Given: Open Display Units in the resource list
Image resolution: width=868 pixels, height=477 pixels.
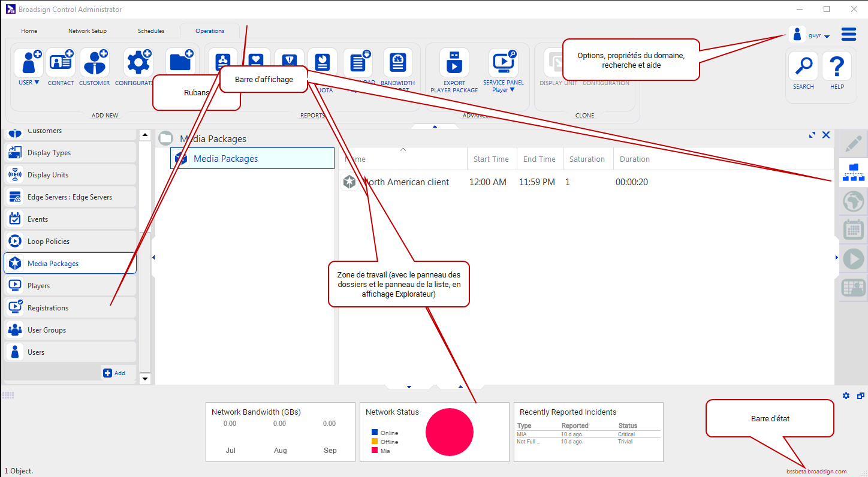Looking at the screenshot, I should pos(70,175).
